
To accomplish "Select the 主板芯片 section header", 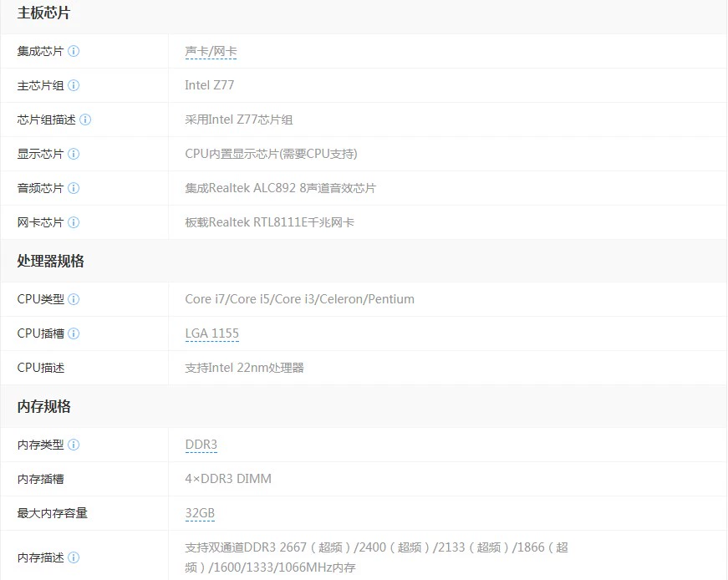I will [44, 13].
